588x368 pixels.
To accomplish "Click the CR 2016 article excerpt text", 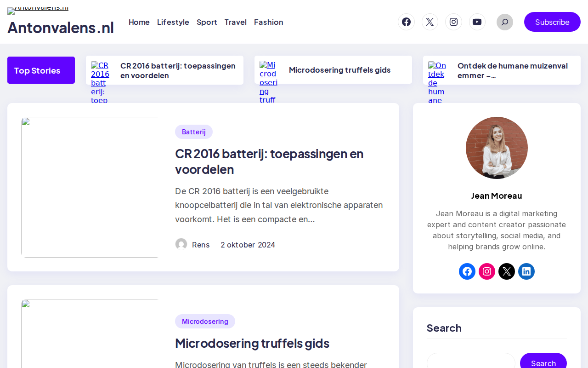I will (279, 205).
